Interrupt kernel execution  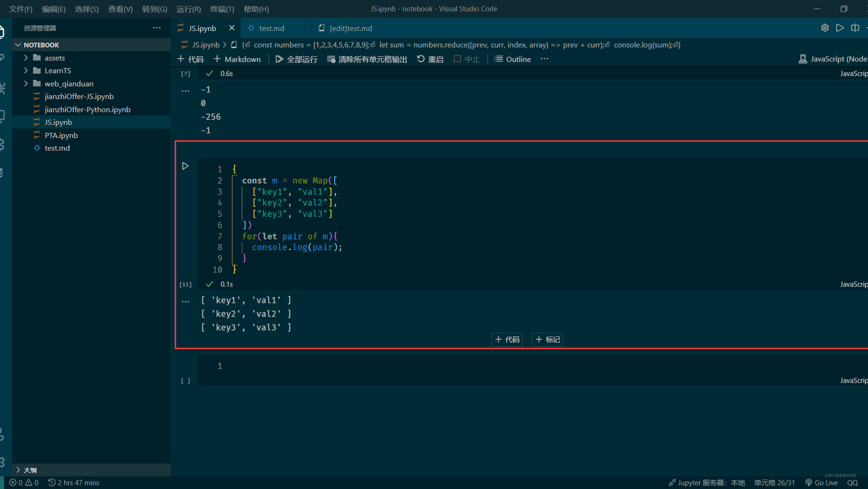tap(466, 59)
